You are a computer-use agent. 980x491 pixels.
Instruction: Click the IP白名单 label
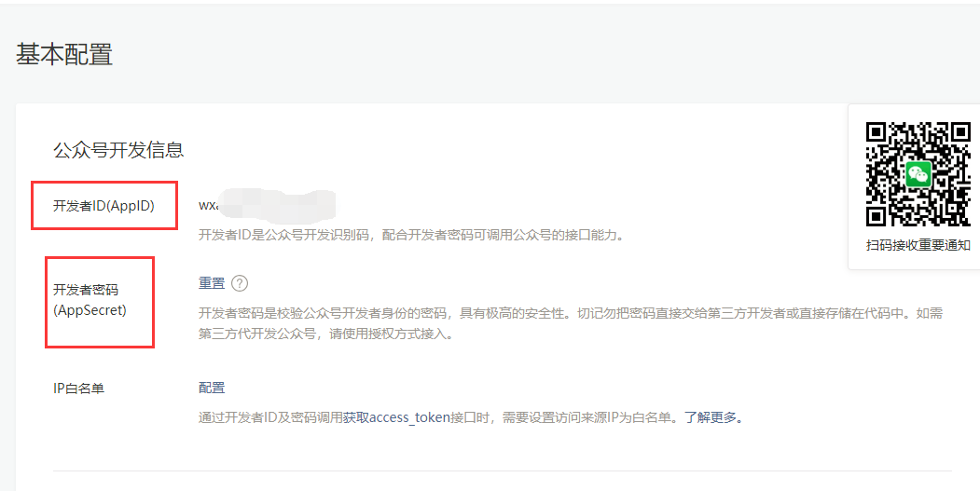pos(78,389)
